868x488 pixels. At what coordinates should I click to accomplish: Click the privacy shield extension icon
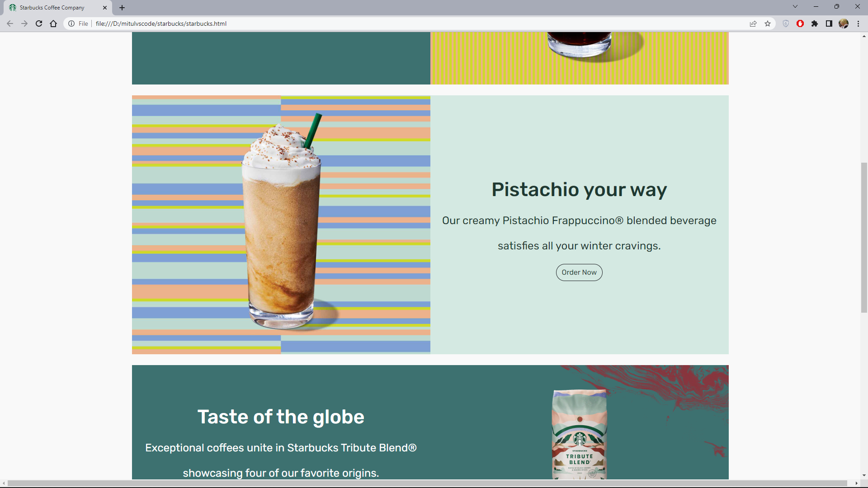785,23
